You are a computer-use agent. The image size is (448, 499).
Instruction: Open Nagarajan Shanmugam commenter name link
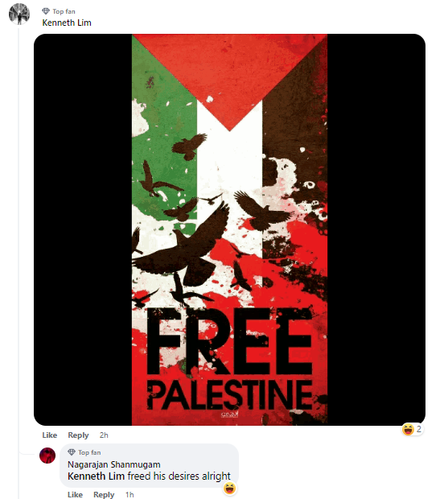[114, 464]
